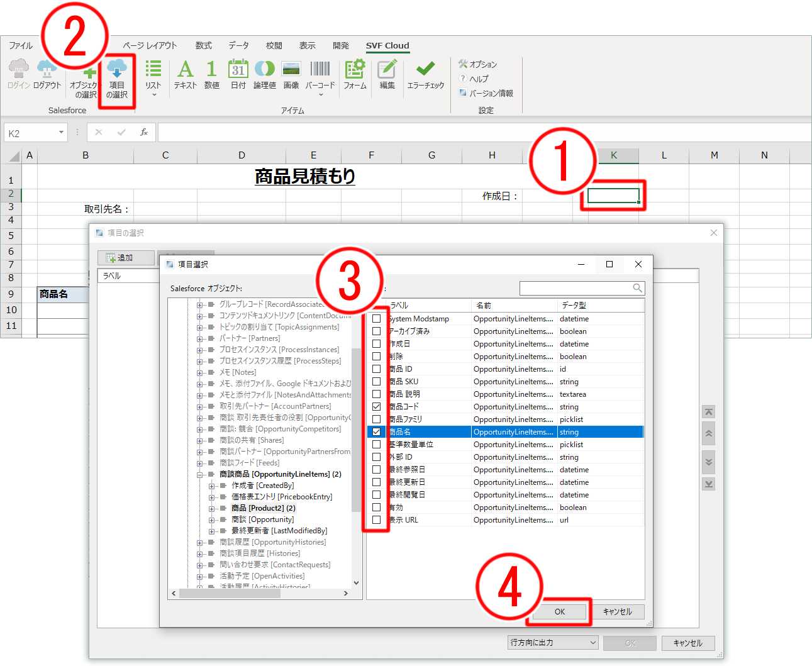Check the System Modstamp checkbox
The width and height of the screenshot is (812, 666).
[x=376, y=319]
